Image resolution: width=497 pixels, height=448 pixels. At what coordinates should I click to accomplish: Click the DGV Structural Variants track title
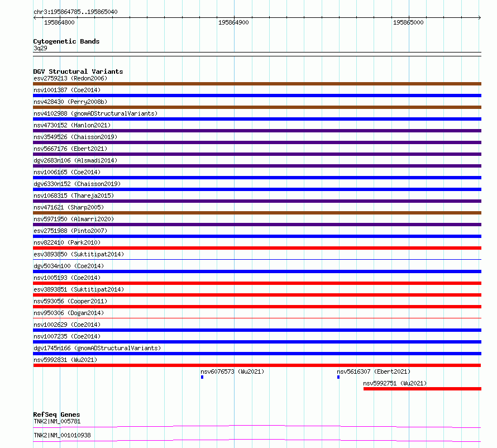pyautogui.click(x=78, y=72)
